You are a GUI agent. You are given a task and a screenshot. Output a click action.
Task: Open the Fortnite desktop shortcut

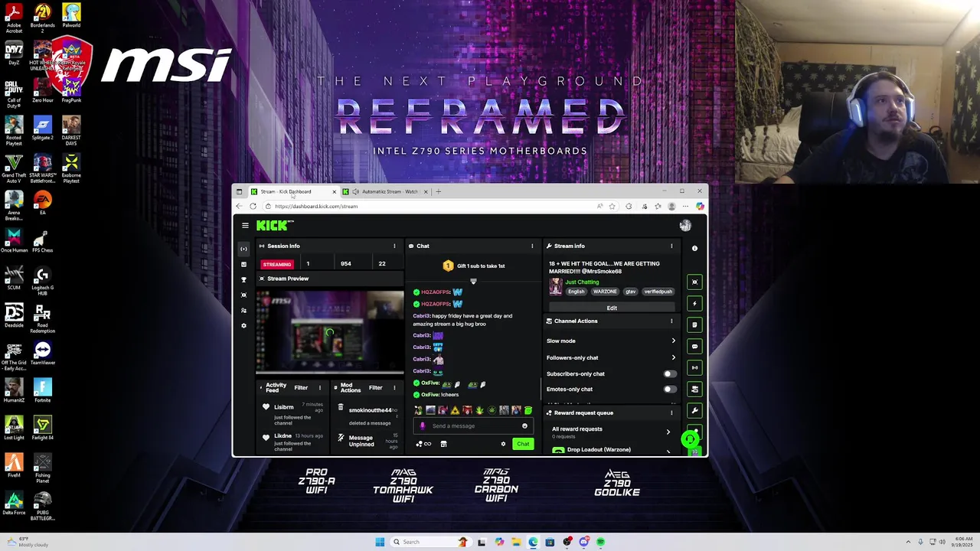coord(42,390)
